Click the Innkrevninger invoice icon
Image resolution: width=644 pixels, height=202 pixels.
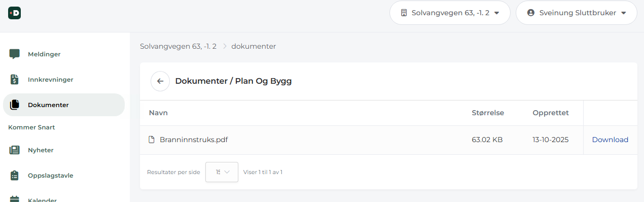[15, 80]
